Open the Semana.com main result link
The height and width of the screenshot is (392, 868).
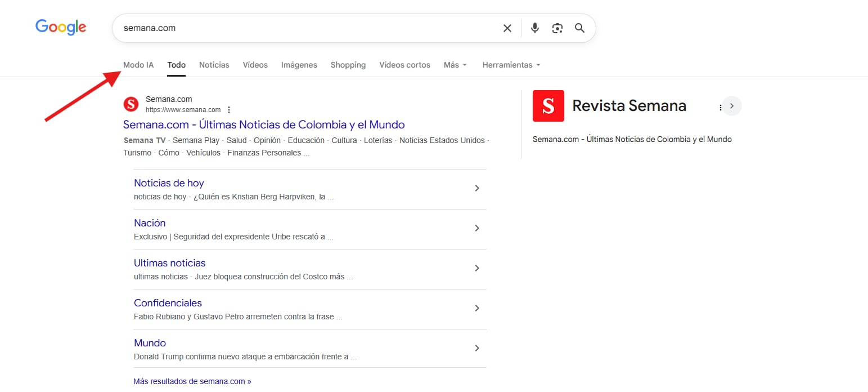(x=264, y=124)
